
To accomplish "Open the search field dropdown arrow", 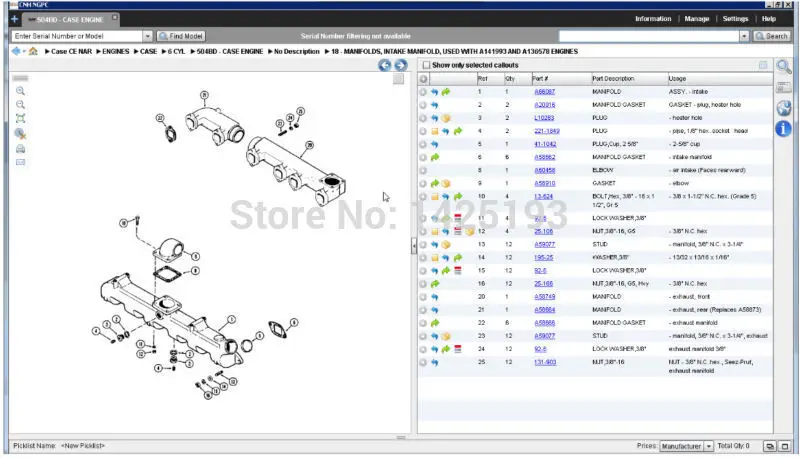I will click(744, 36).
